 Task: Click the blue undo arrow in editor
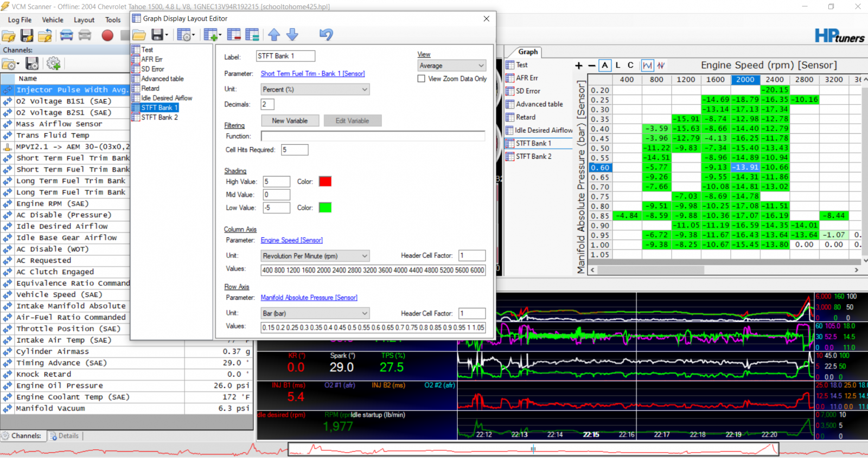click(326, 35)
